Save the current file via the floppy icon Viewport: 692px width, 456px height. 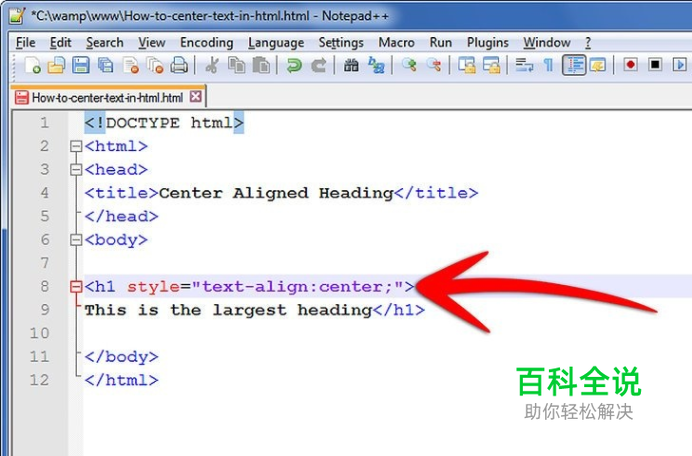[x=81, y=66]
